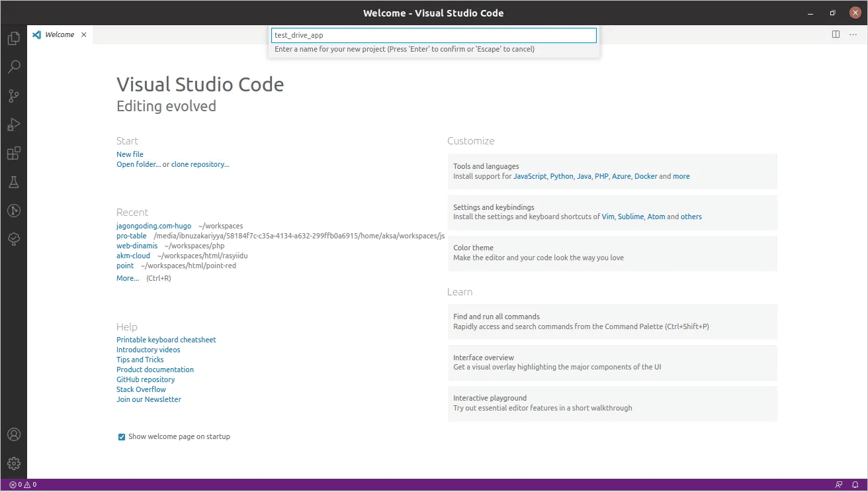Open recent jagongoding.com-hugo workspace
This screenshot has width=868, height=492.
153,226
